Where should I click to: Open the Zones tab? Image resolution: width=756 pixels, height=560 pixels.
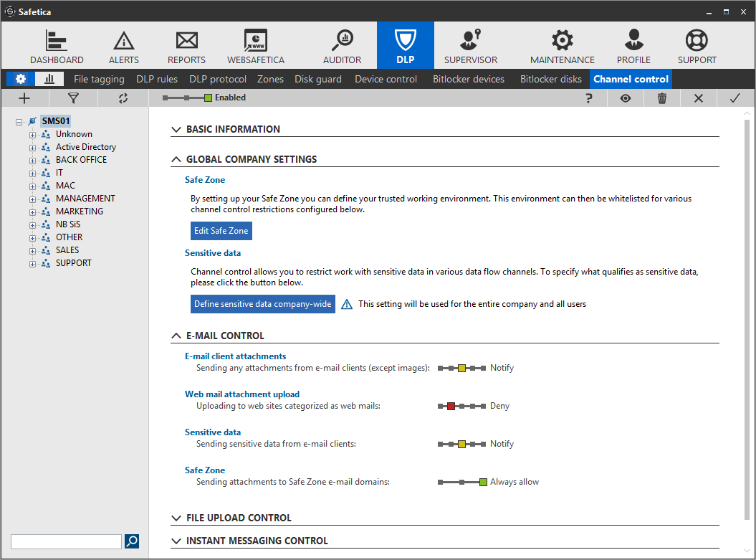tap(270, 79)
